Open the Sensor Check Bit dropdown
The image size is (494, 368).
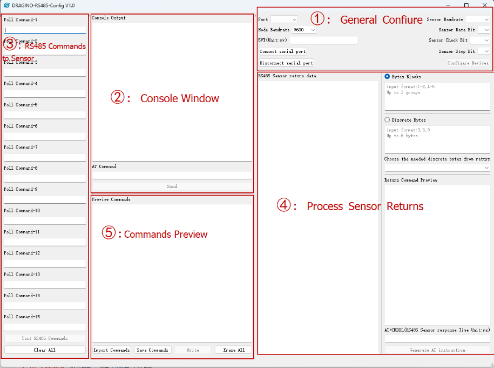click(x=480, y=40)
